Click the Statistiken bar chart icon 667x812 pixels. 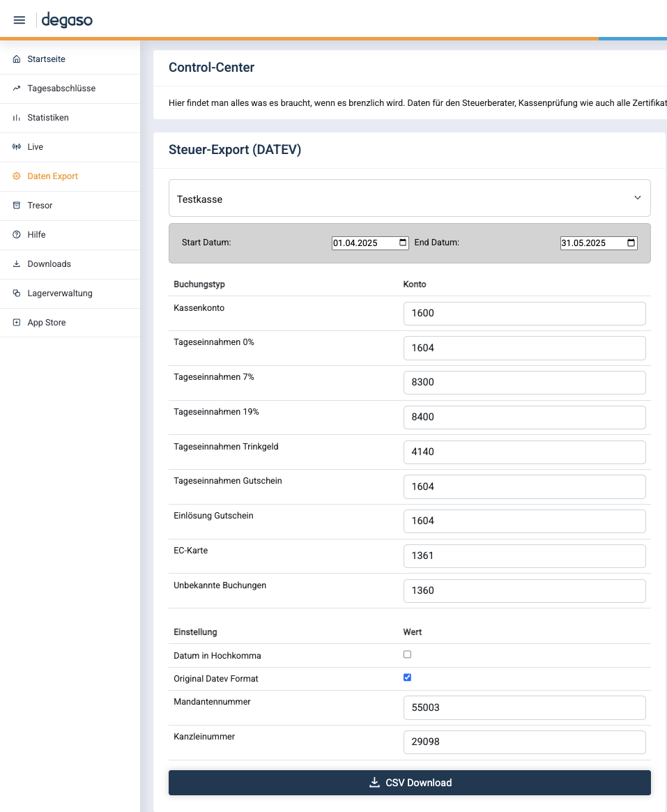[x=17, y=118]
